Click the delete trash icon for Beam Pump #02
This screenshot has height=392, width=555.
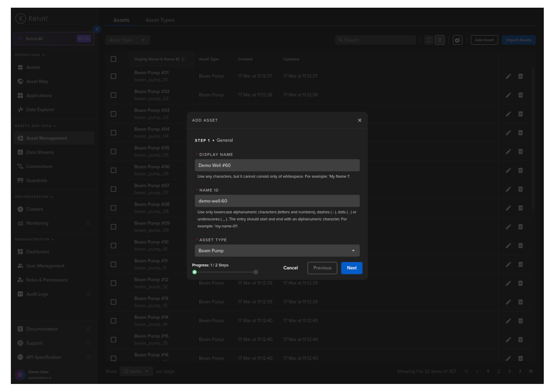click(x=520, y=95)
